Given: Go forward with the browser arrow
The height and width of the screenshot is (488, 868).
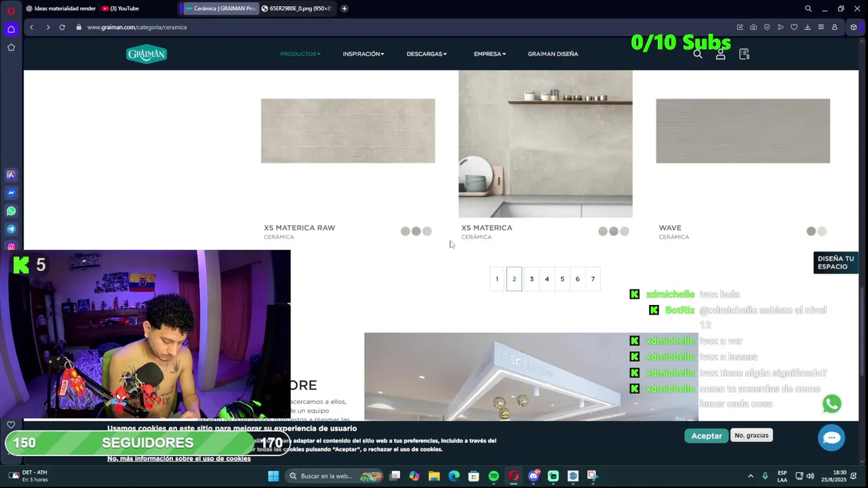Looking at the screenshot, I should pos(47,27).
